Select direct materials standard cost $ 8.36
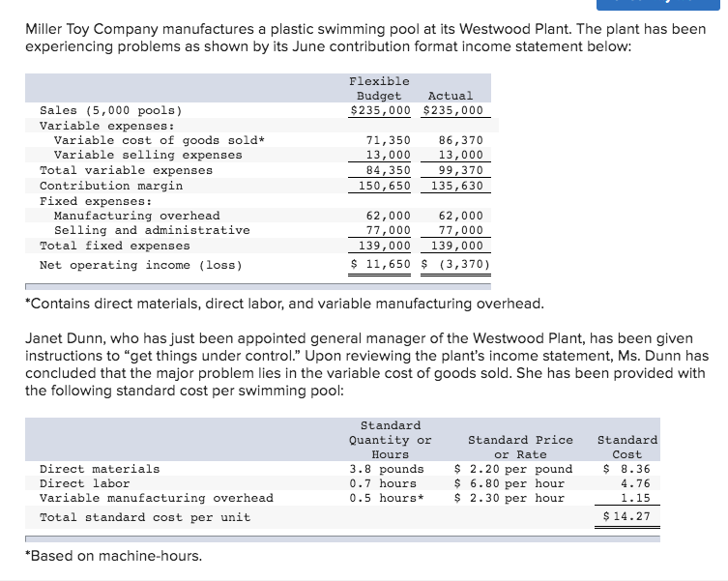Image resolution: width=728 pixels, height=581 pixels. click(x=626, y=469)
